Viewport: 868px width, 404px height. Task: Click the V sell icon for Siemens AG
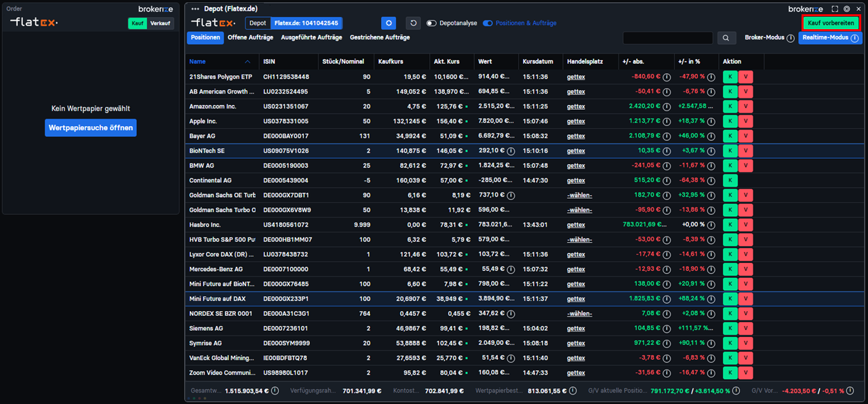[746, 328]
